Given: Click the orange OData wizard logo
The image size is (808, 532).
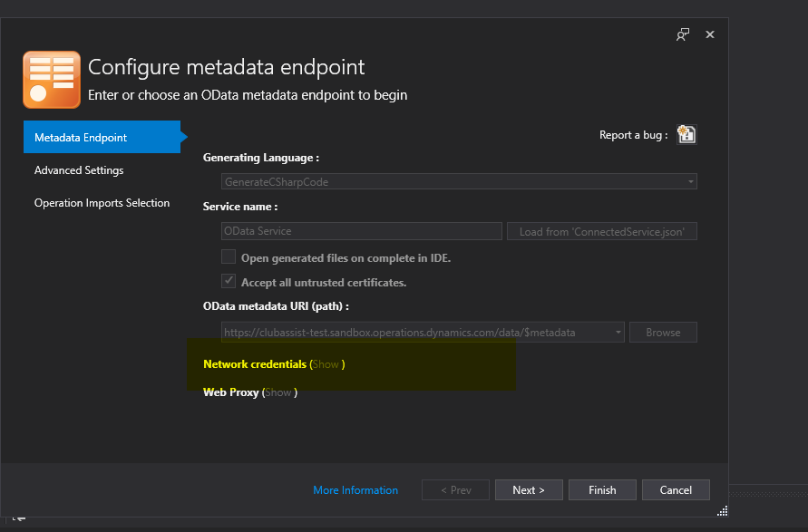Looking at the screenshot, I should pyautogui.click(x=52, y=80).
